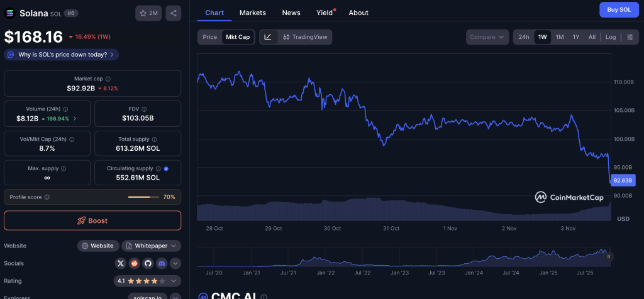Viewport: 644px width, 299px height.
Task: Add Solana to watchlist star button
Action: point(148,13)
